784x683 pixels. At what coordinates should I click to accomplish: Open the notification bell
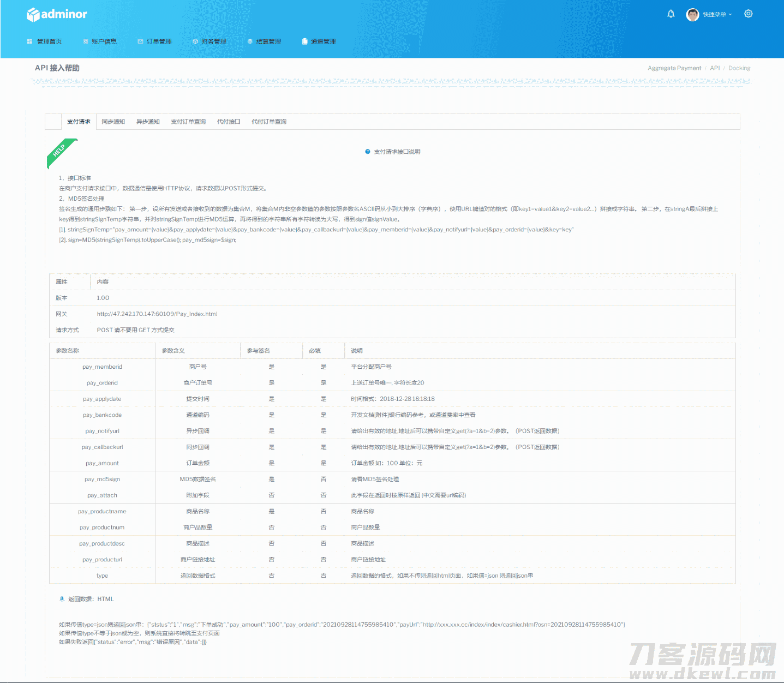(x=671, y=14)
